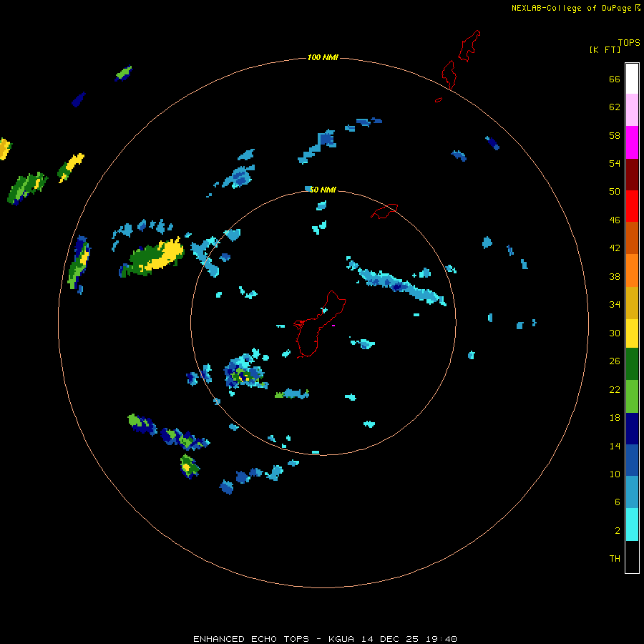This screenshot has width=644, height=644.
Task: Click the 100 NMI range ring label
Action: click(x=323, y=57)
